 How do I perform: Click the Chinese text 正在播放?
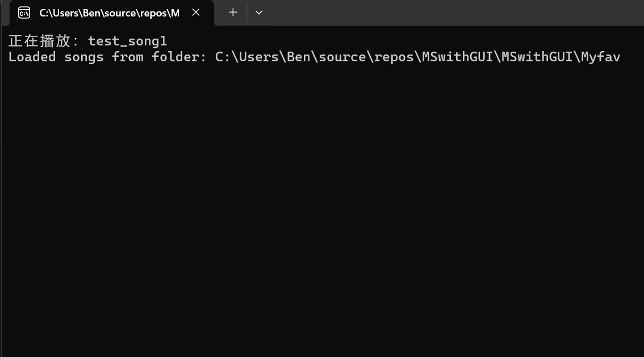(x=40, y=41)
